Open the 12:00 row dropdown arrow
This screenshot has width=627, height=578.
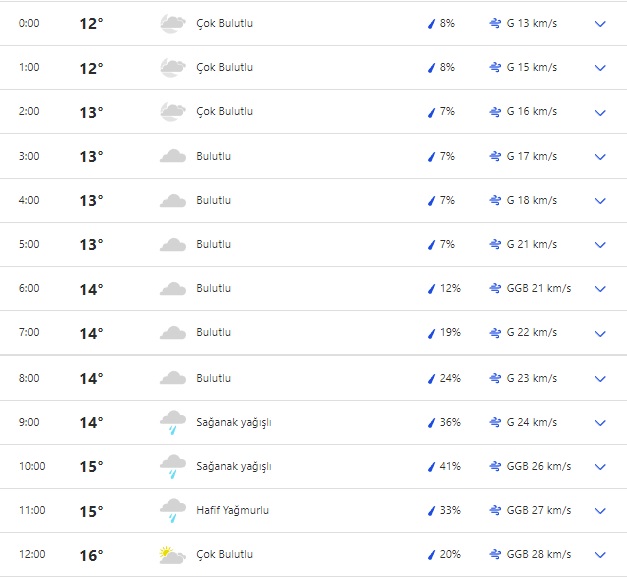tap(600, 555)
